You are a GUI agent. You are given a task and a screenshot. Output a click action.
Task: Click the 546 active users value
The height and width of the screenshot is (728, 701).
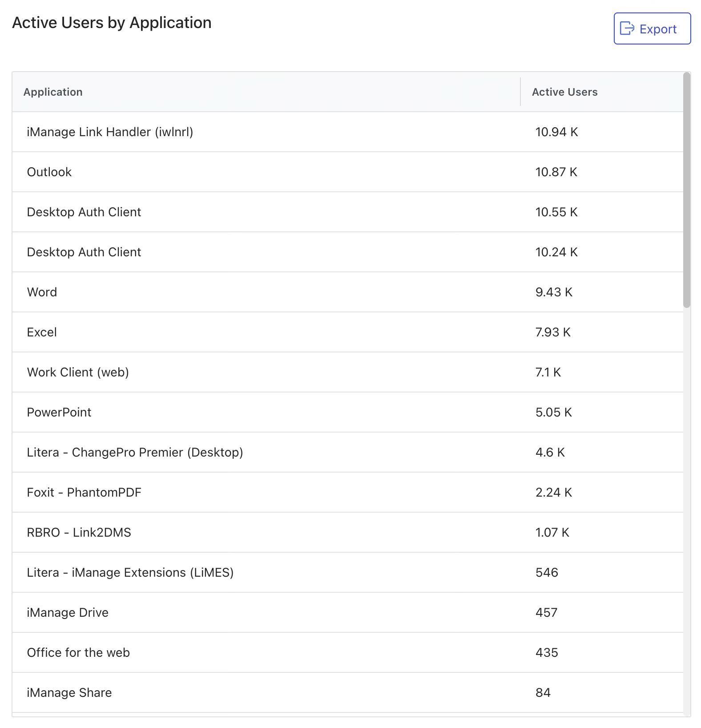tap(547, 573)
